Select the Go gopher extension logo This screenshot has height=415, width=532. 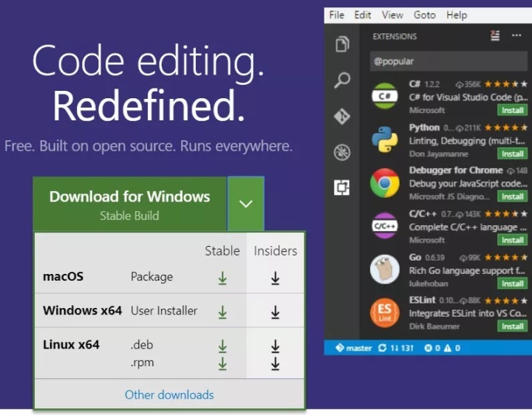(384, 270)
